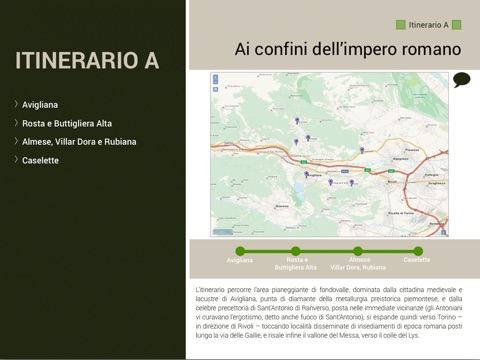The width and height of the screenshot is (480, 360).
Task: Click the green square right of Itinerario A
Action: coord(456,25)
